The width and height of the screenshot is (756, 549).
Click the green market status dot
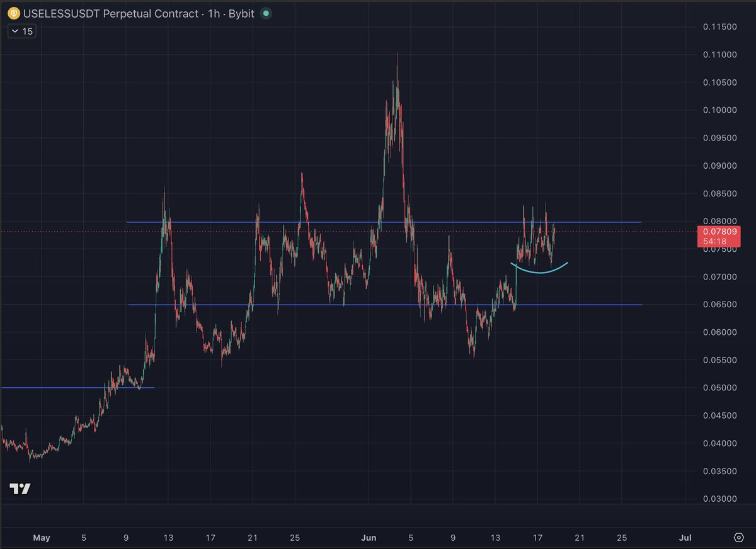[x=266, y=13]
